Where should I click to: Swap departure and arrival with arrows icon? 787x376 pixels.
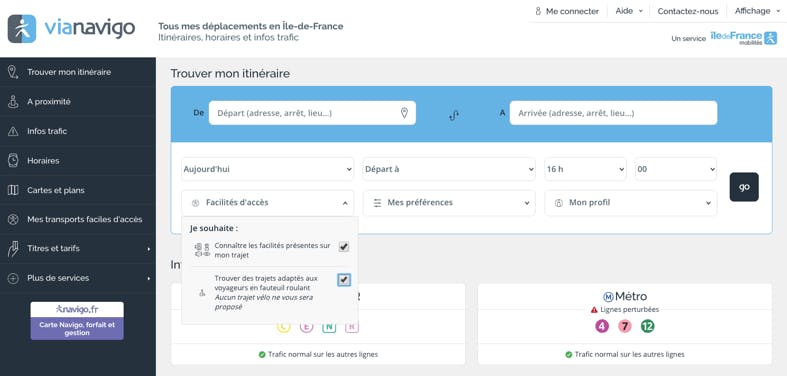[x=454, y=115]
